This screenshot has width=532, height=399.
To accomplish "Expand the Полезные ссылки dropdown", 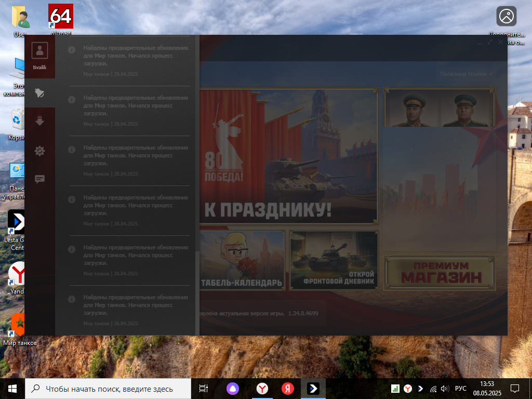I will tap(465, 74).
